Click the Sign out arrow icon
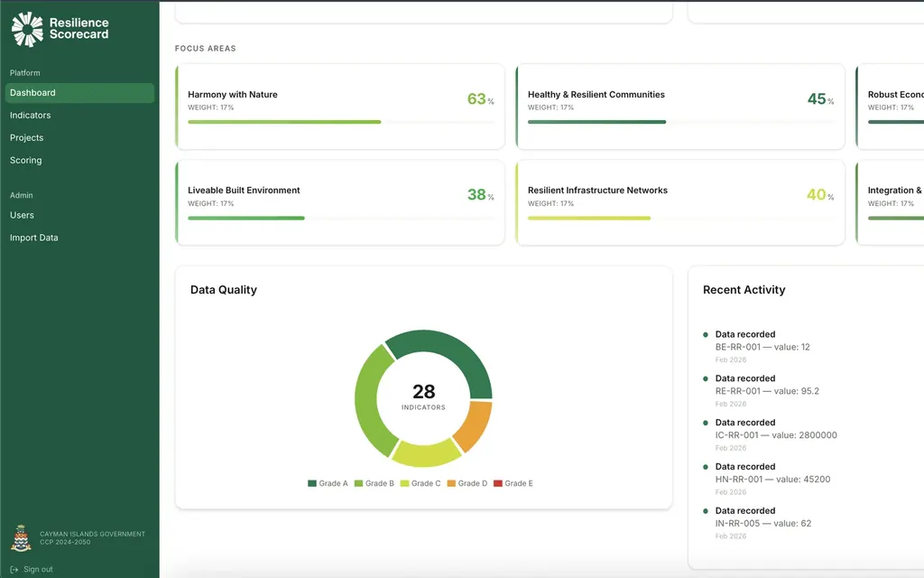This screenshot has width=924, height=578. (x=14, y=570)
